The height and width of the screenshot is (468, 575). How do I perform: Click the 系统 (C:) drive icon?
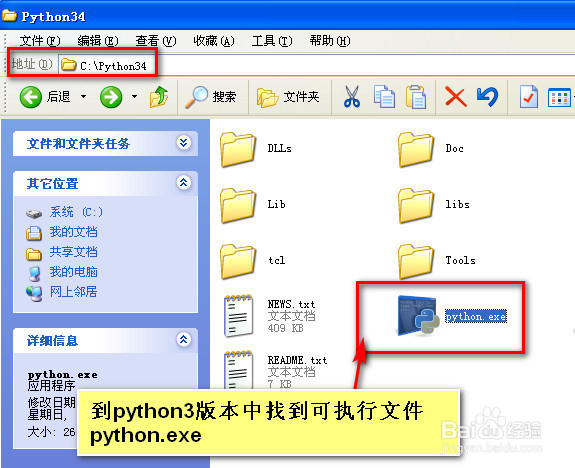pos(34,213)
